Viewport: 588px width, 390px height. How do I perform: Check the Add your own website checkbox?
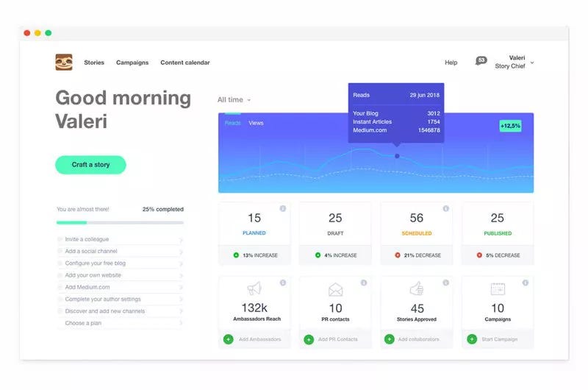(60, 275)
